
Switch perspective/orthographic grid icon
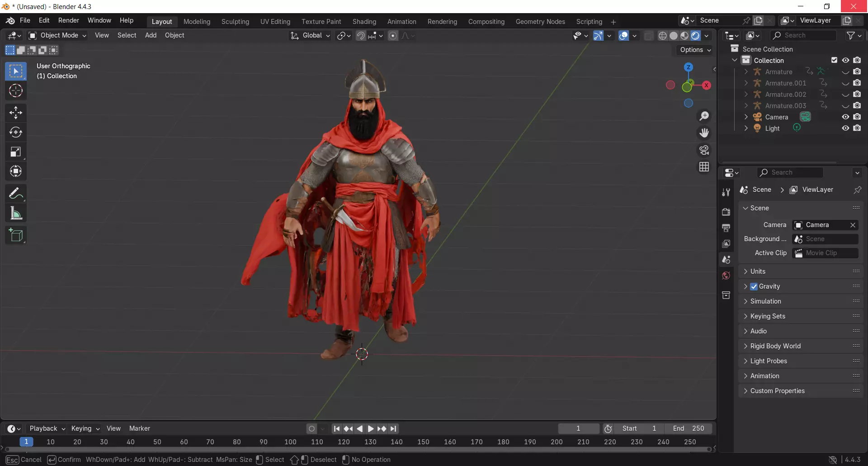tap(704, 167)
